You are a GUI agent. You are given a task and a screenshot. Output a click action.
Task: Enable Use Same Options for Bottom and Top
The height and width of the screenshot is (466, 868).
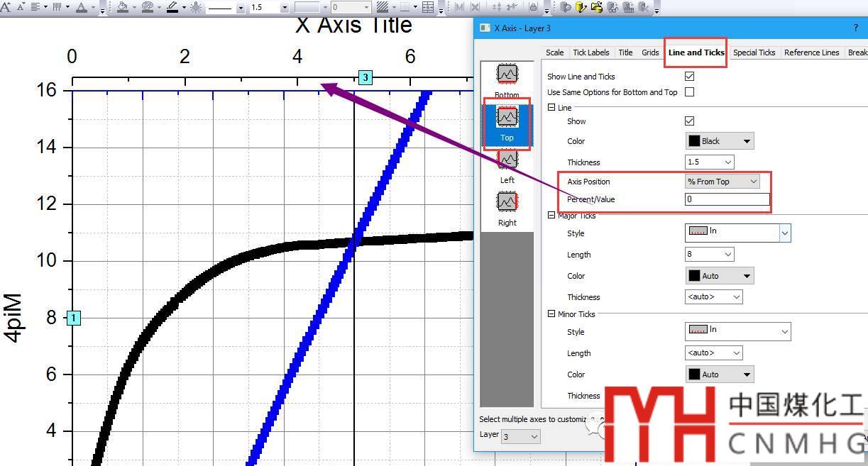click(x=689, y=91)
